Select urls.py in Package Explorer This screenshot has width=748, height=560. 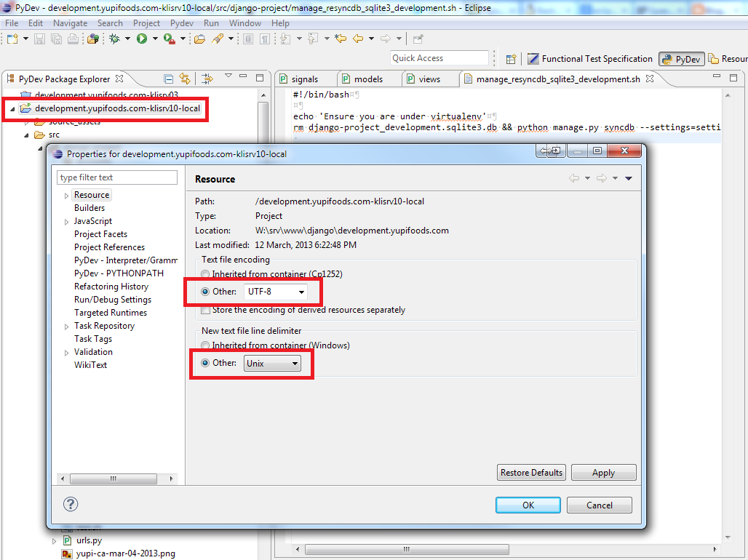(89, 540)
